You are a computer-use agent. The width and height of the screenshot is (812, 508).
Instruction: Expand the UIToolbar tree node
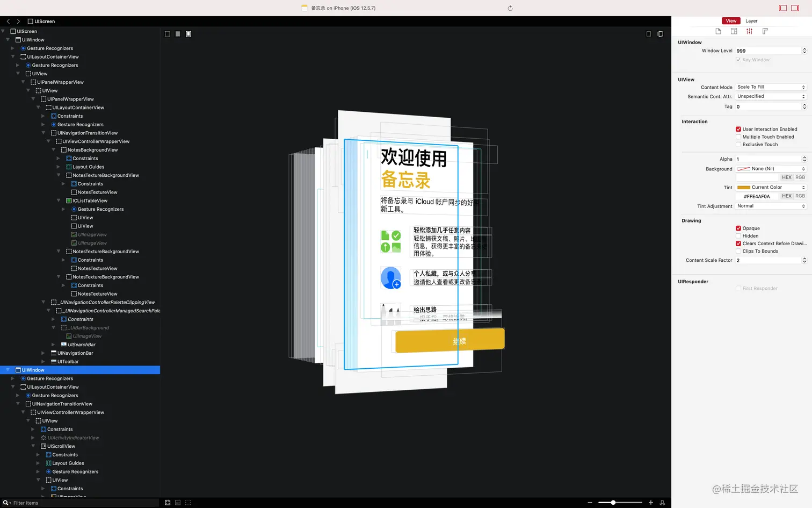point(43,362)
